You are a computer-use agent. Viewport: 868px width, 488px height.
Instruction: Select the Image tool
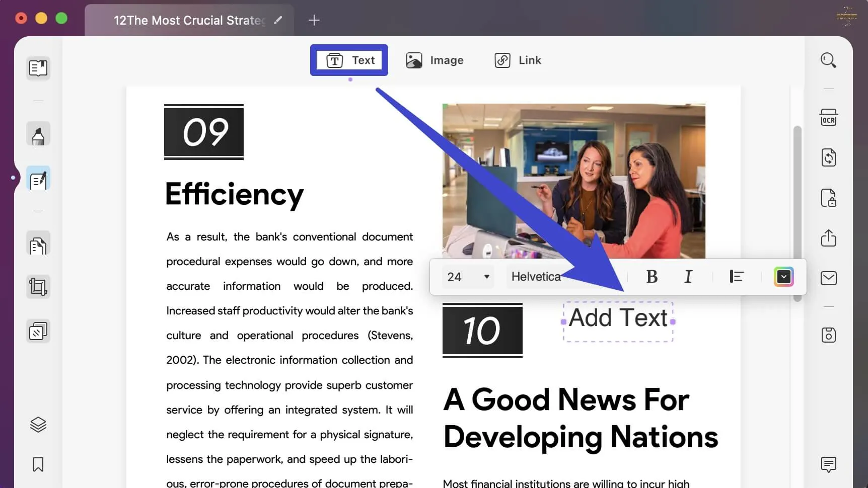(436, 60)
